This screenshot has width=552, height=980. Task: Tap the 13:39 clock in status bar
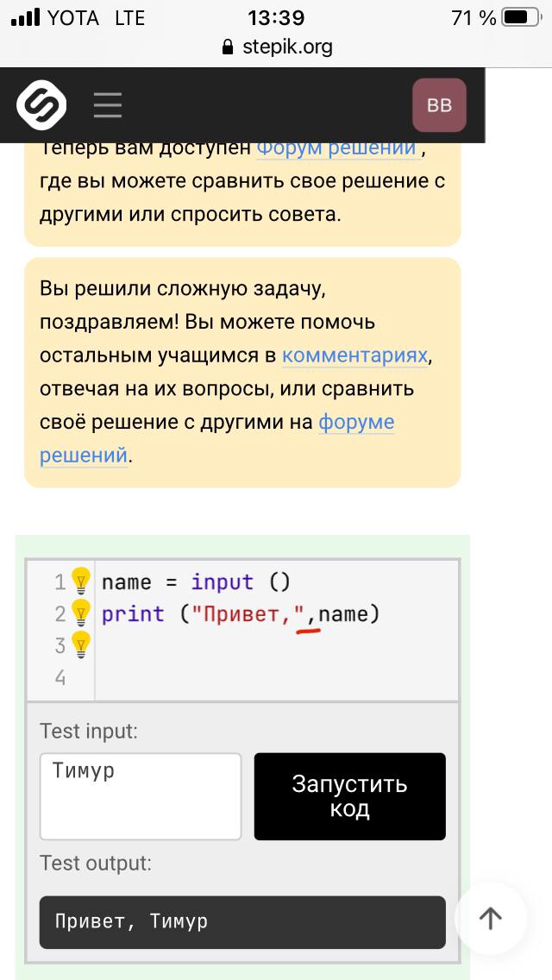276,18
